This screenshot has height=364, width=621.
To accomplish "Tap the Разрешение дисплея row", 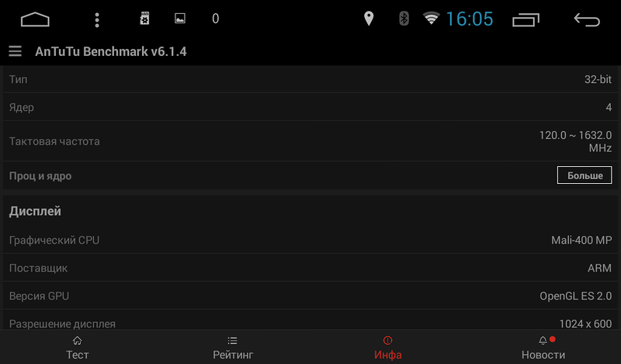I will point(310,321).
